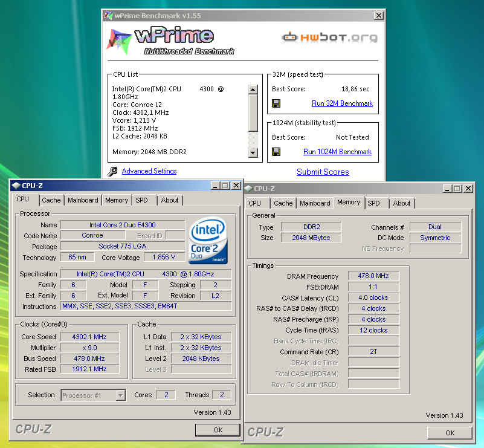Click the HWBOT.org logo
Image resolution: width=484 pixels, height=448 pixels.
click(329, 37)
